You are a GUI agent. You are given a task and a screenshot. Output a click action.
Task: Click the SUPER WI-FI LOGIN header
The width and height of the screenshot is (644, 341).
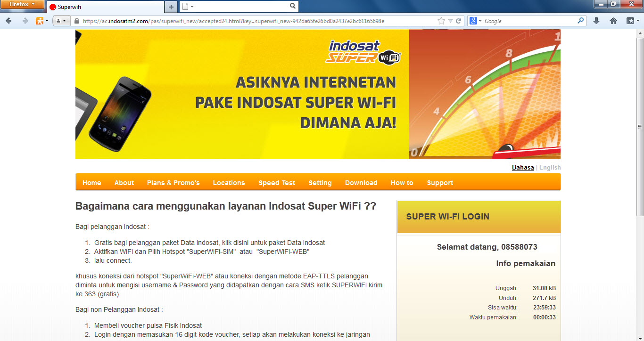448,217
